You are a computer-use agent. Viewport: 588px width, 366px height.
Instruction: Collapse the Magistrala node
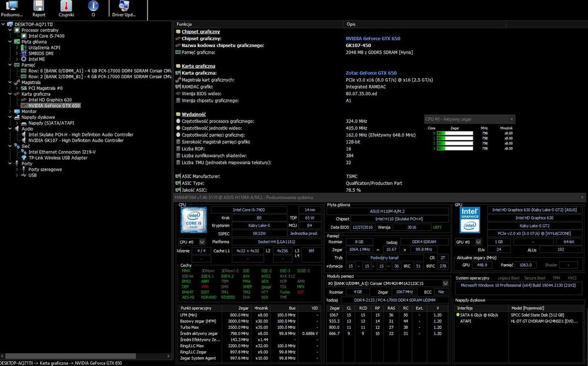tap(10, 82)
